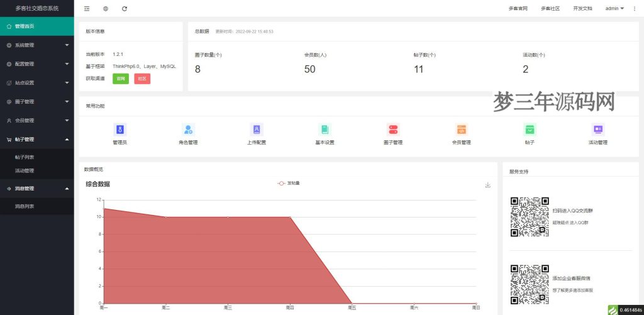The image size is (644, 315).
Task: Collapse the 消息管理 sidebar menu
Action: (37, 189)
